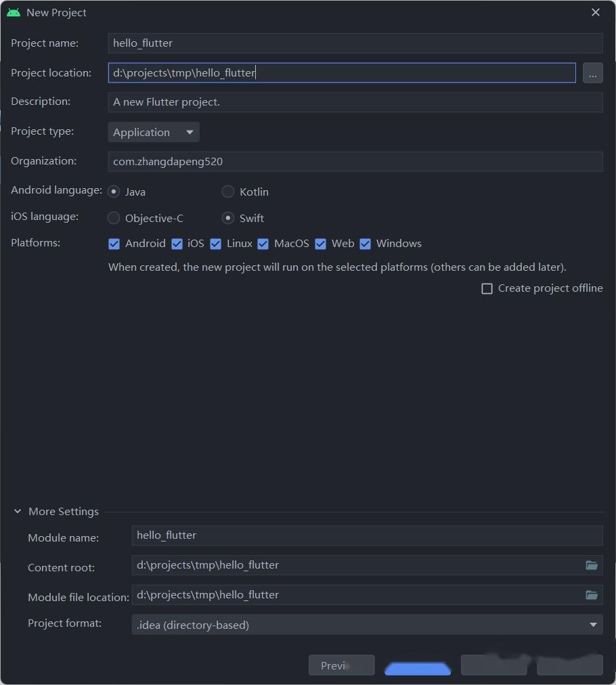Select Kotlin as Android language
Screen dimensions: 616x685
[x=228, y=192]
